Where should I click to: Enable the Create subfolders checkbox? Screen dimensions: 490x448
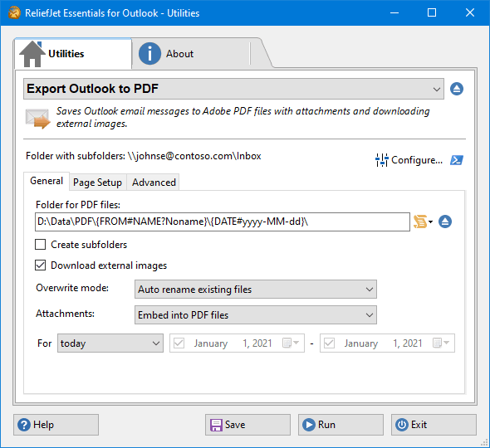pyautogui.click(x=41, y=245)
